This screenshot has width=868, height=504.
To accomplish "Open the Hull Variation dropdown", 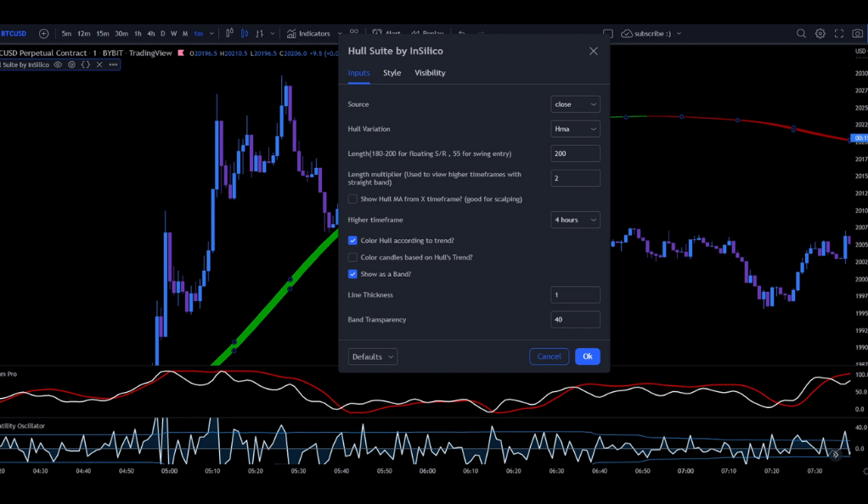I will pyautogui.click(x=575, y=129).
